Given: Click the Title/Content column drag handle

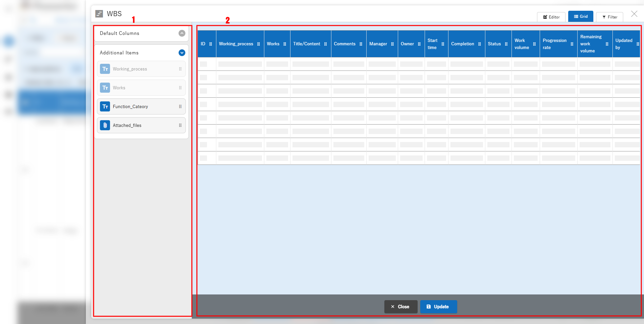Looking at the screenshot, I should coord(325,44).
